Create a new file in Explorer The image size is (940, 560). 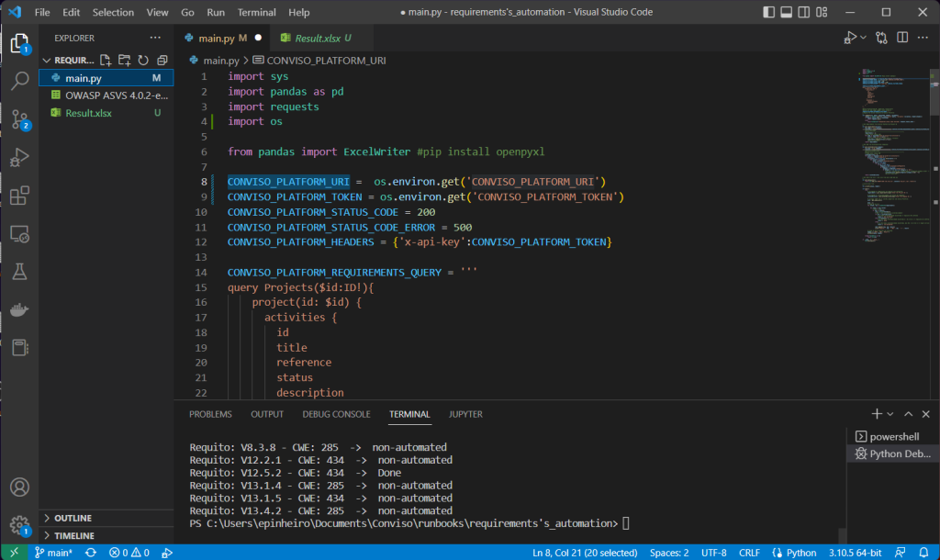coord(106,60)
